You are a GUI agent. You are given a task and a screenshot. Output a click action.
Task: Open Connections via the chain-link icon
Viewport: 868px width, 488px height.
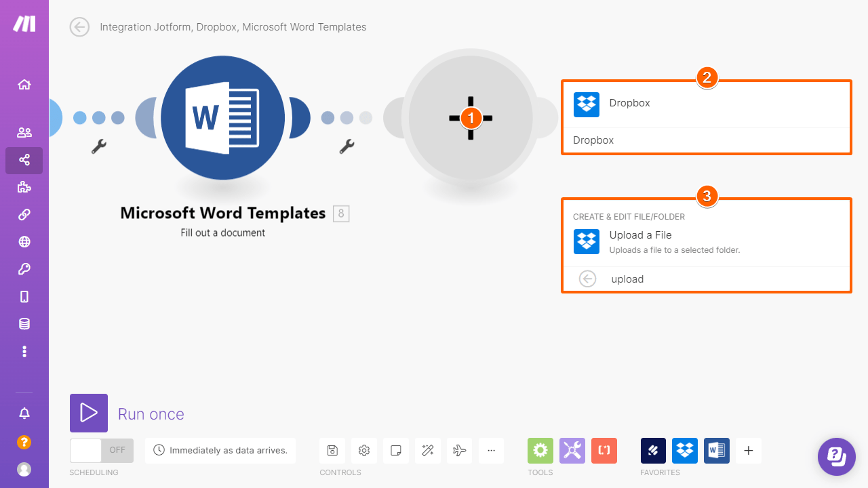click(x=24, y=215)
